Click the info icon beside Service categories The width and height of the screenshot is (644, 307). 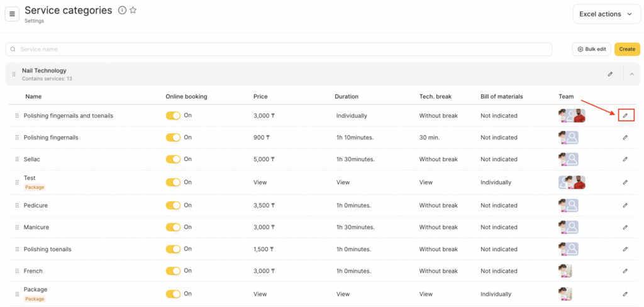(122, 10)
